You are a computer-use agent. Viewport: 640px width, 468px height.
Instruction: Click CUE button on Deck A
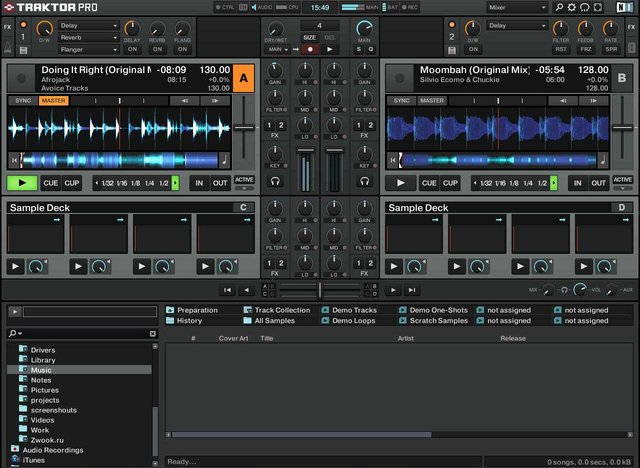(51, 183)
